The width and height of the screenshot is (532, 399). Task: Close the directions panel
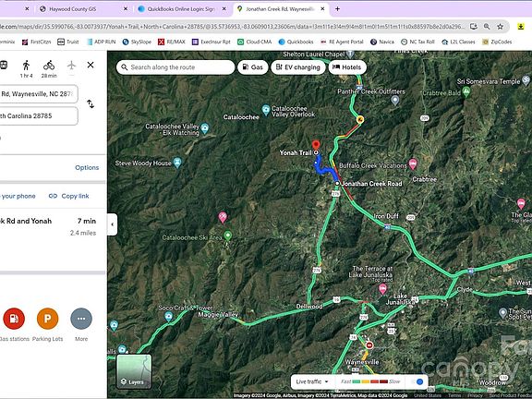tap(91, 65)
